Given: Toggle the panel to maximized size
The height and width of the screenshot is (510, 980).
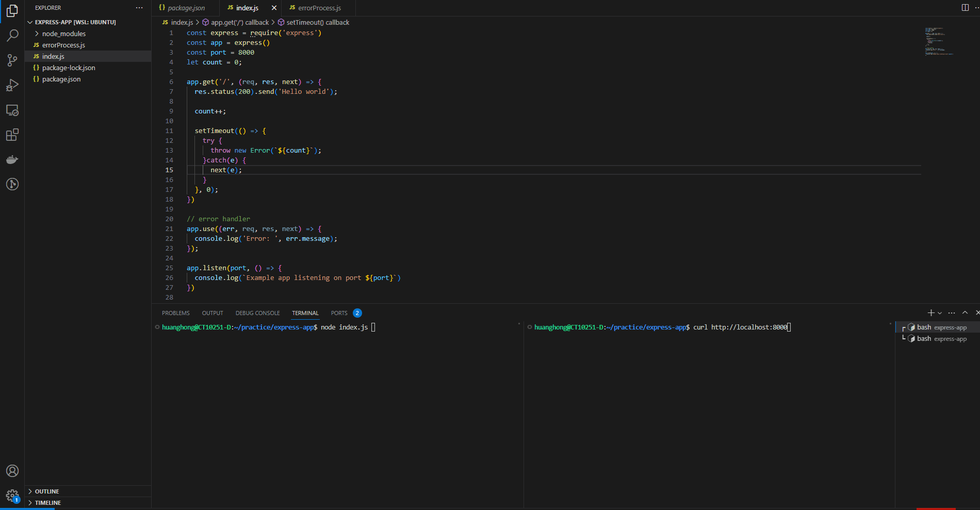Looking at the screenshot, I should 964,312.
